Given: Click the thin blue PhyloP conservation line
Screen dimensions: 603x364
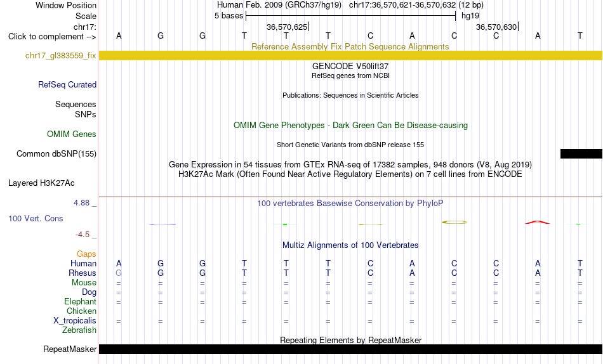Looking at the screenshot, I should [162, 224].
